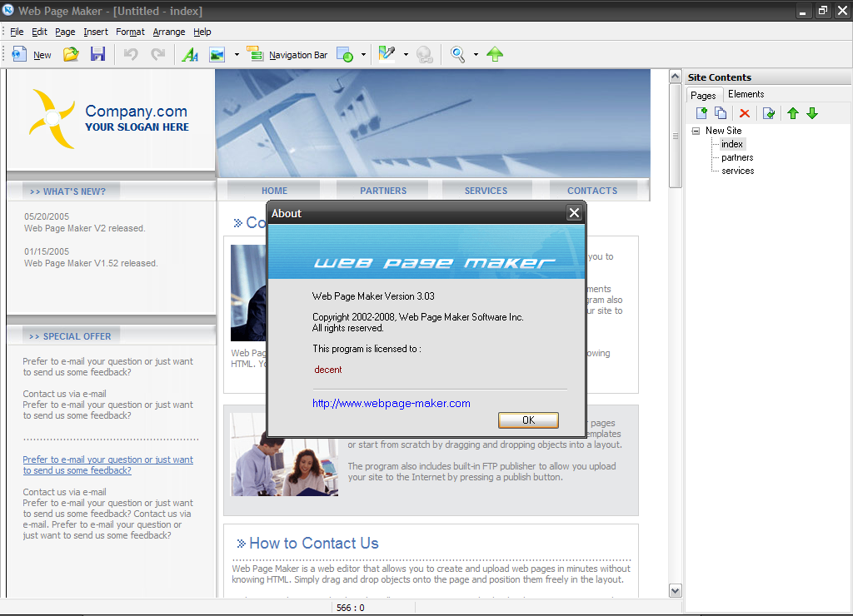Click the licensed name 'decent' text
Image resolution: width=853 pixels, height=616 pixels.
coord(327,370)
